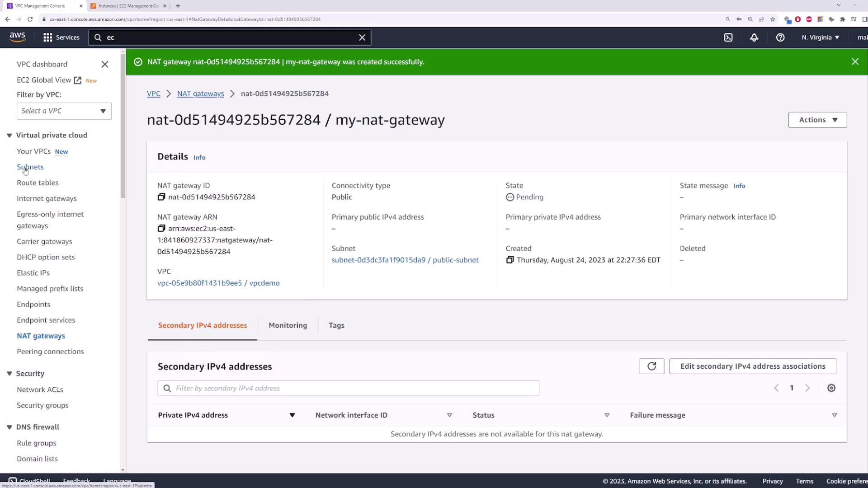
Task: Open N. Virginia region selector
Action: pos(820,38)
